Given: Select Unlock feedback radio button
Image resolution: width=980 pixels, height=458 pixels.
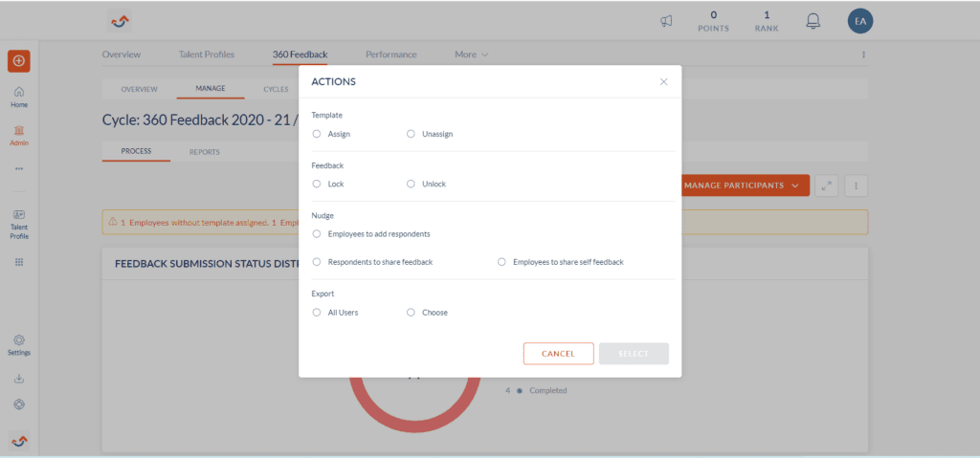Looking at the screenshot, I should (411, 184).
